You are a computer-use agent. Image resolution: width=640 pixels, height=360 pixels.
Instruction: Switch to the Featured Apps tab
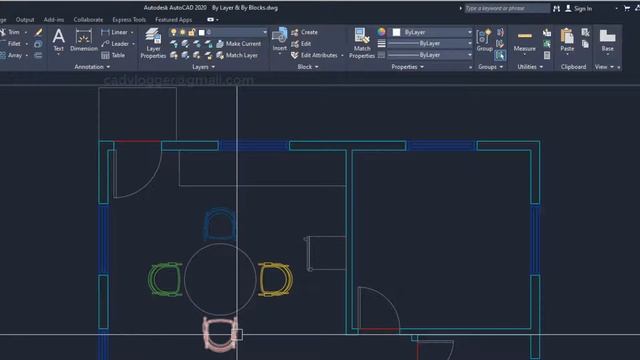tap(173, 20)
